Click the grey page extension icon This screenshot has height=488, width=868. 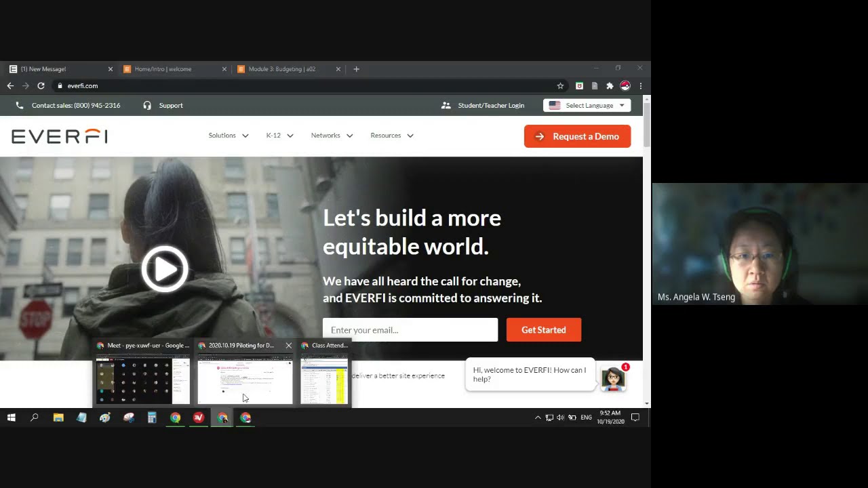[x=595, y=86]
